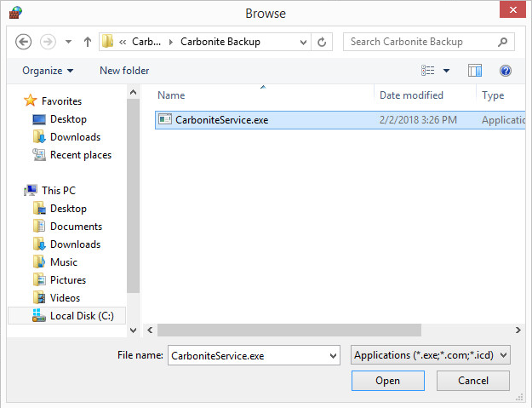Image resolution: width=532 pixels, height=408 pixels.
Task: Sort by Date modified column
Action: (411, 95)
